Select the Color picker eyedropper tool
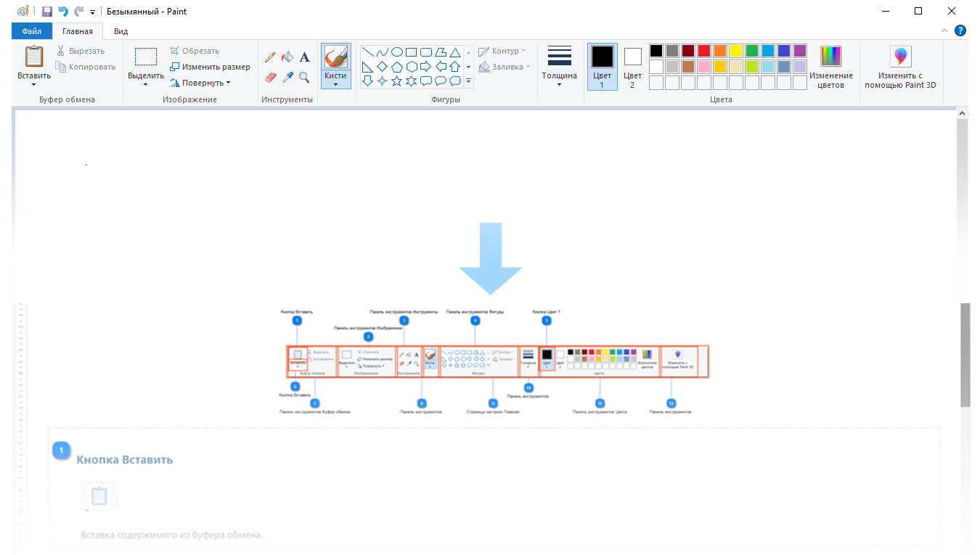This screenshot has width=980, height=555. pyautogui.click(x=287, y=77)
